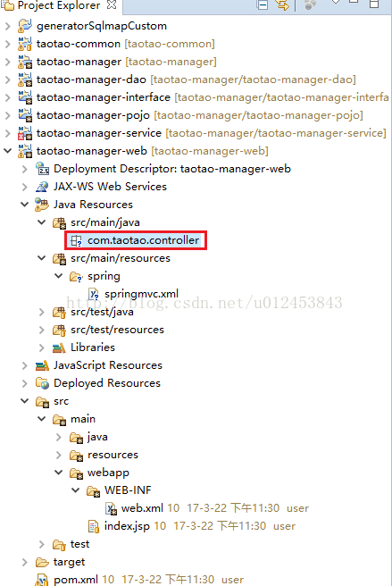
Task: Click the com.taotao.controller package icon
Action: (76, 240)
